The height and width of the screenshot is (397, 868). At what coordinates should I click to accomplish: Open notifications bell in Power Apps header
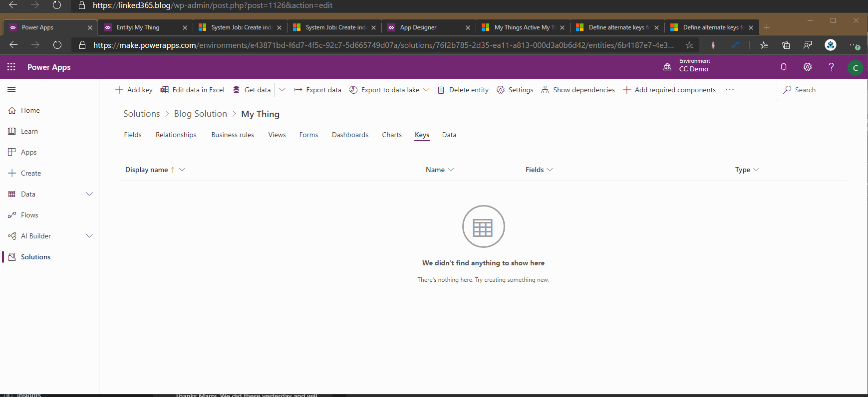(x=784, y=67)
